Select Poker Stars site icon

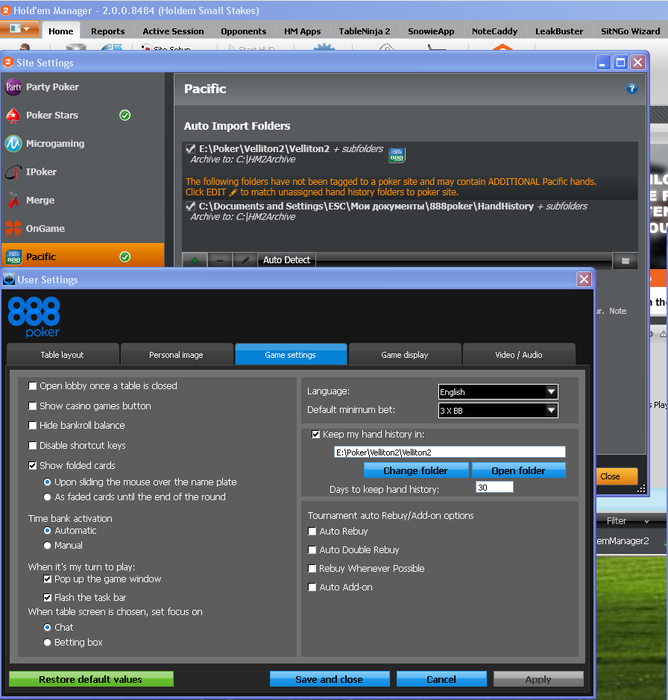[x=13, y=115]
